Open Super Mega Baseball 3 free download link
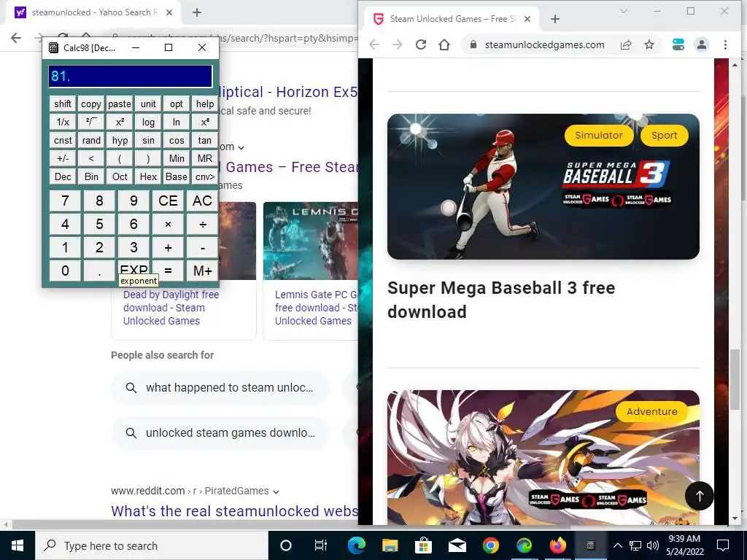The image size is (747, 560). pos(500,300)
